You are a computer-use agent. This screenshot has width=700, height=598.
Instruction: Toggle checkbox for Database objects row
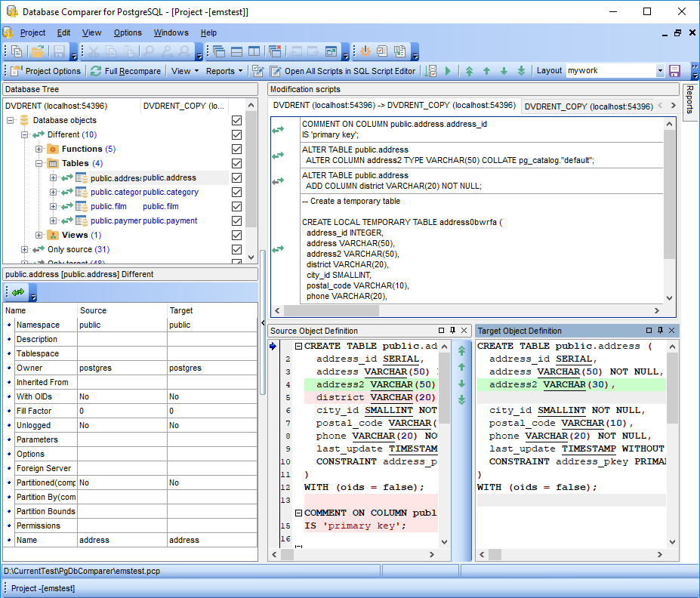(x=236, y=121)
